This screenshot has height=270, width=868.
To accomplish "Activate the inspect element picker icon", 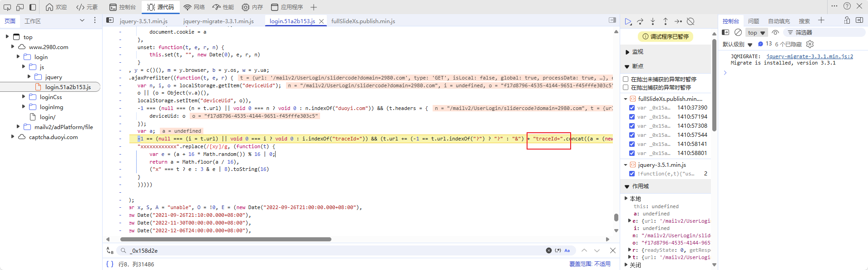I will 7,7.
